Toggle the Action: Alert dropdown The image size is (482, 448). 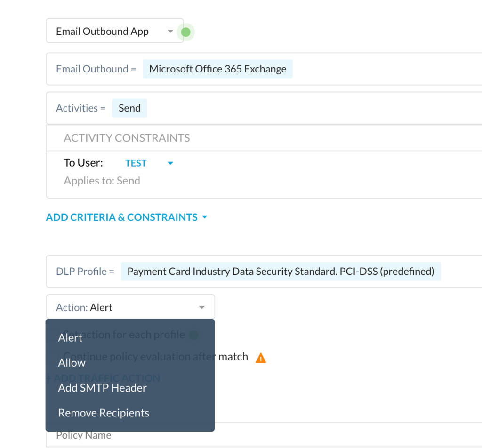click(130, 307)
